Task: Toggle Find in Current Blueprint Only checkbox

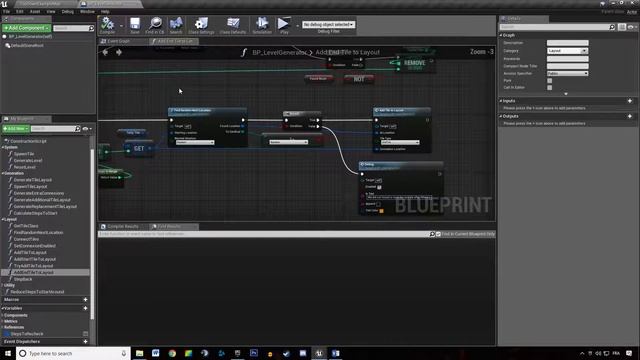Action: coord(438,234)
